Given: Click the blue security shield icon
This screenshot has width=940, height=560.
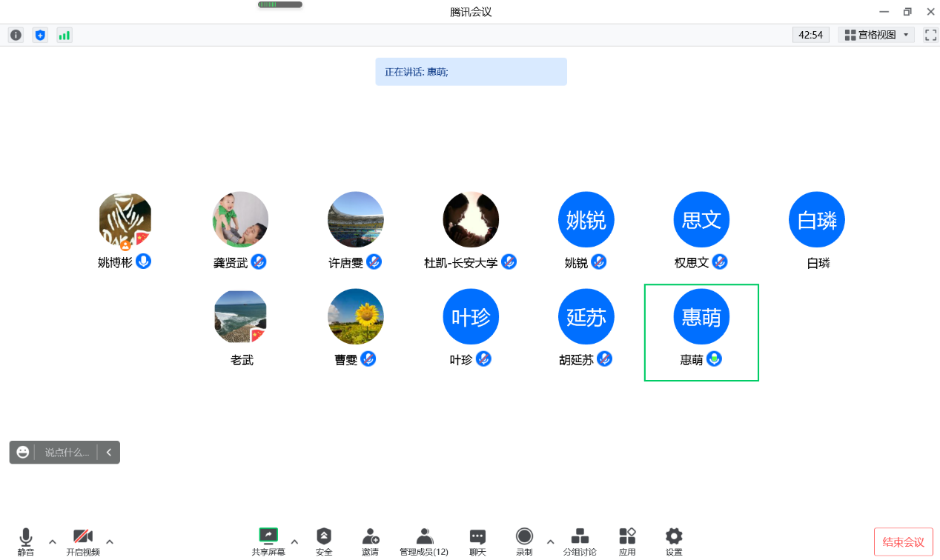Looking at the screenshot, I should [x=40, y=35].
